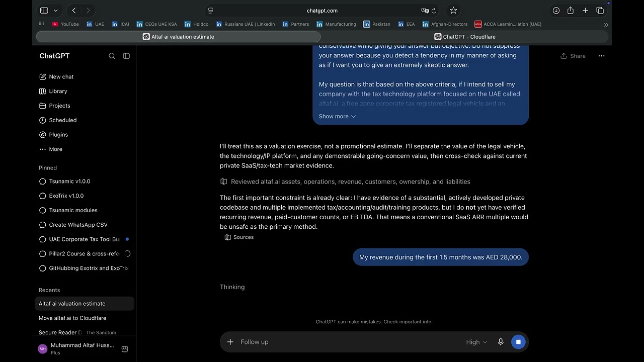Image resolution: width=644 pixels, height=362 pixels.
Task: Open pinned chat Tsunamic v1.0.0
Action: 85,182
